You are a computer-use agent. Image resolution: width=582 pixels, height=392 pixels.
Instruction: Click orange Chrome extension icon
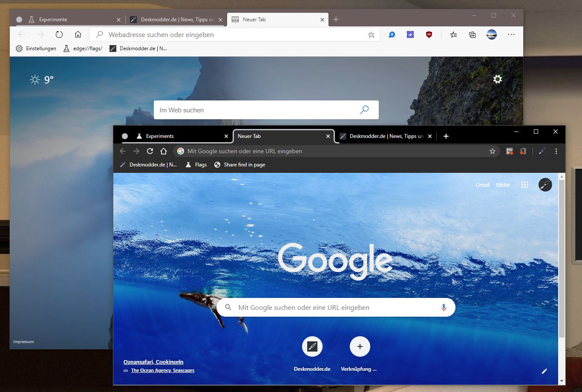click(x=523, y=151)
